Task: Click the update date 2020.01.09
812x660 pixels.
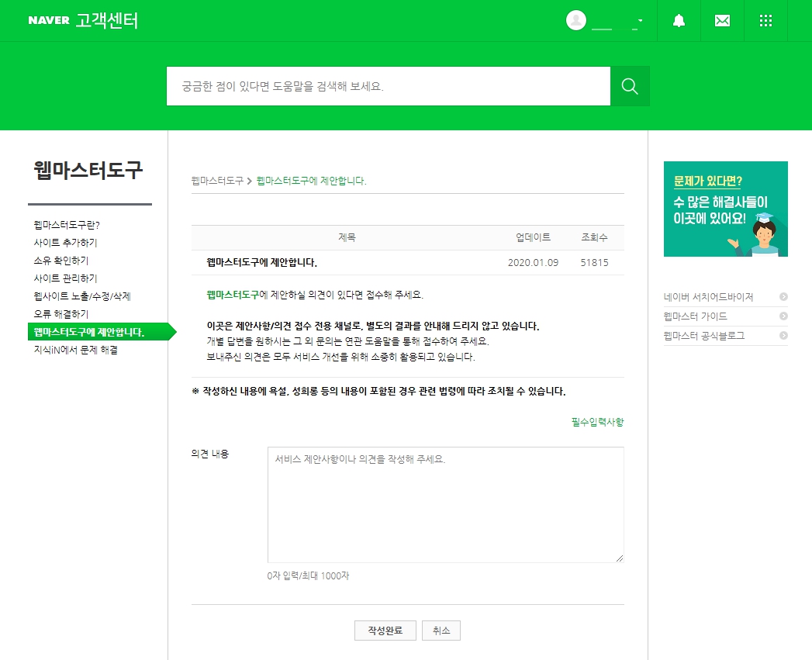Action: [533, 263]
